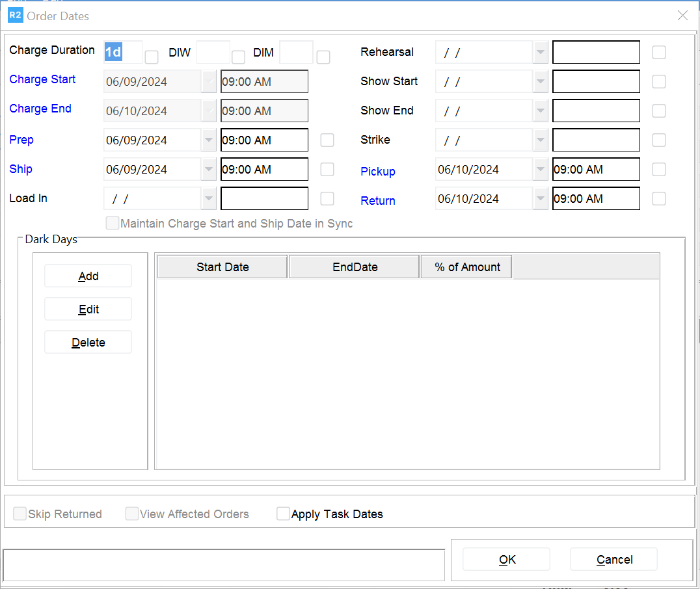Open the Load In date dropdown
This screenshot has height=589, width=700.
(x=209, y=199)
